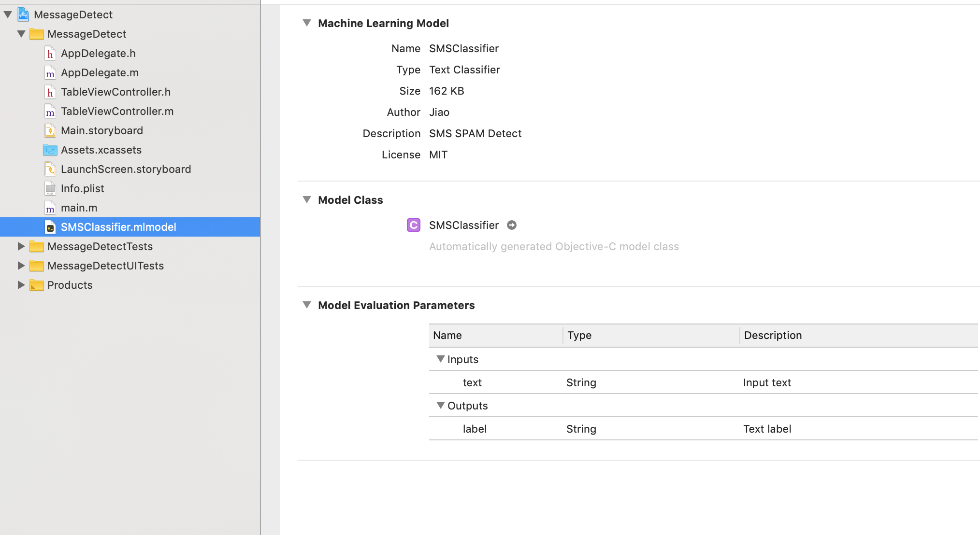Click the MessageDetectTests folder icon
Screen dimensions: 980x535
click(x=37, y=246)
